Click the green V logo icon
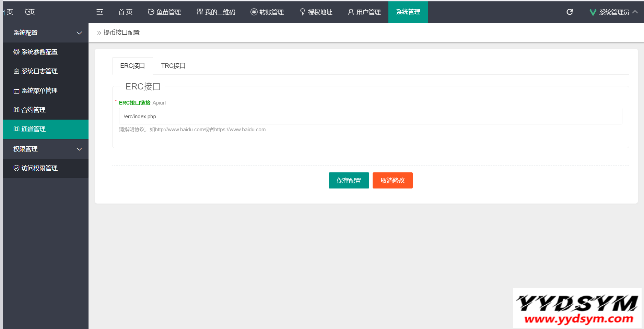This screenshot has height=329, width=644. coord(593,12)
